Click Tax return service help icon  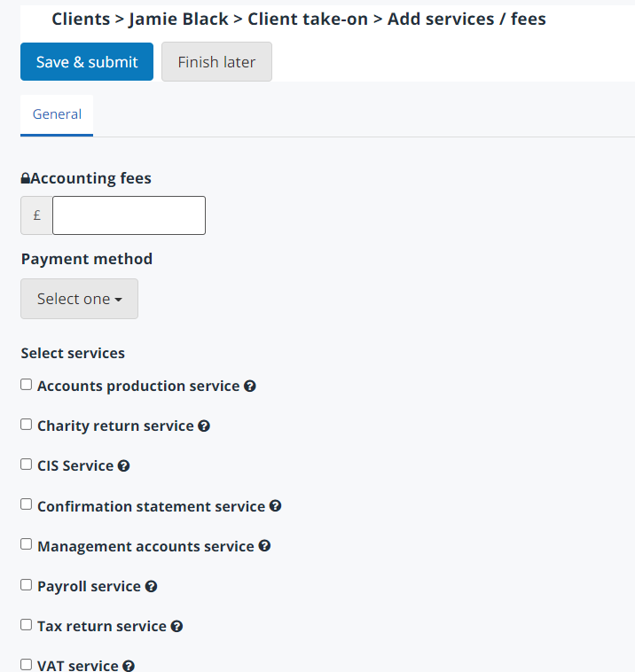tap(176, 626)
